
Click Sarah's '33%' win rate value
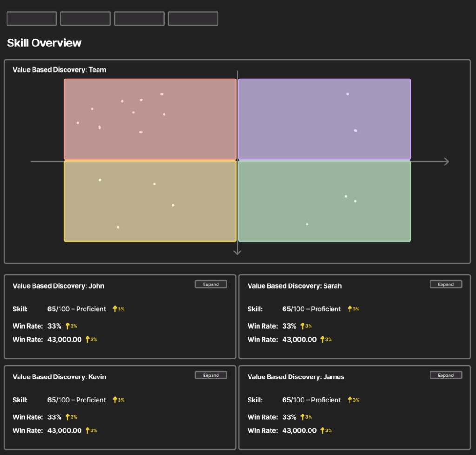tap(289, 326)
